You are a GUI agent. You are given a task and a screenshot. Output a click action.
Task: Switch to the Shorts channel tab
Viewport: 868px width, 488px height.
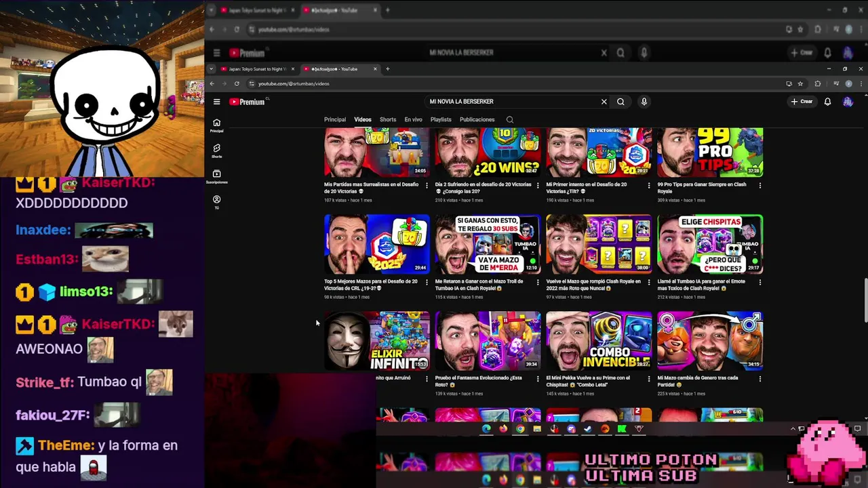pos(388,119)
